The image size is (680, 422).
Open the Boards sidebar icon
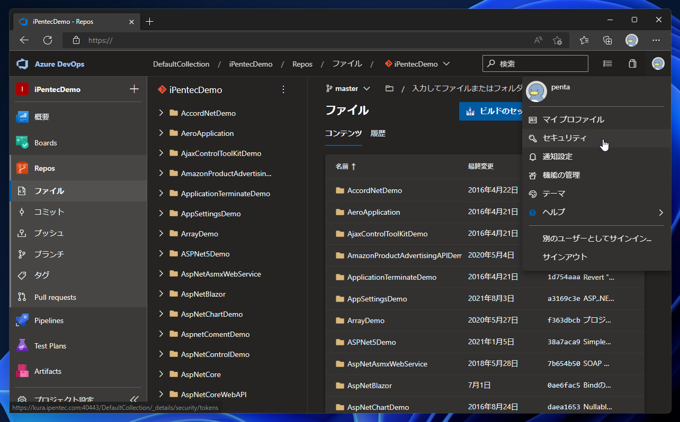click(x=22, y=142)
